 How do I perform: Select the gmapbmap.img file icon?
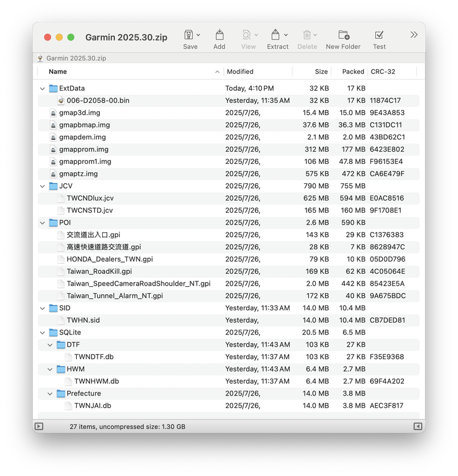(x=53, y=125)
